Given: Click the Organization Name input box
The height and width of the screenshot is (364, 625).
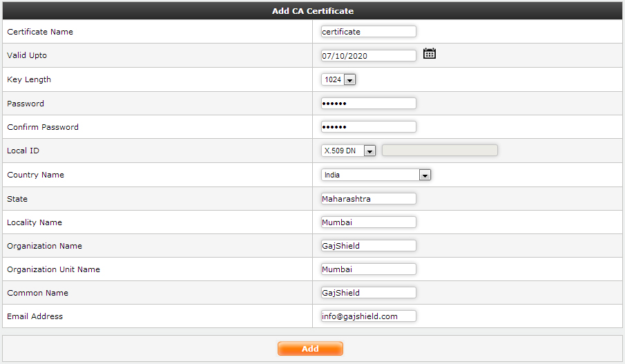Looking at the screenshot, I should [x=368, y=246].
